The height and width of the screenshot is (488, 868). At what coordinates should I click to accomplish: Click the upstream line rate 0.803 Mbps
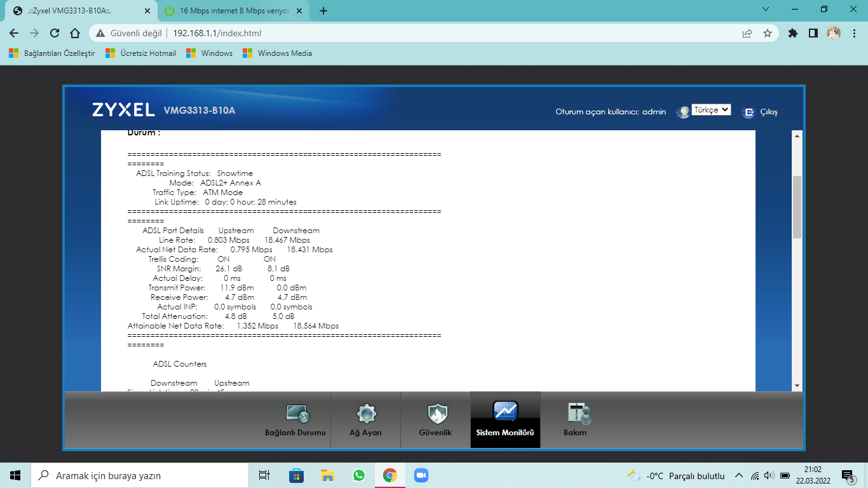click(x=229, y=240)
